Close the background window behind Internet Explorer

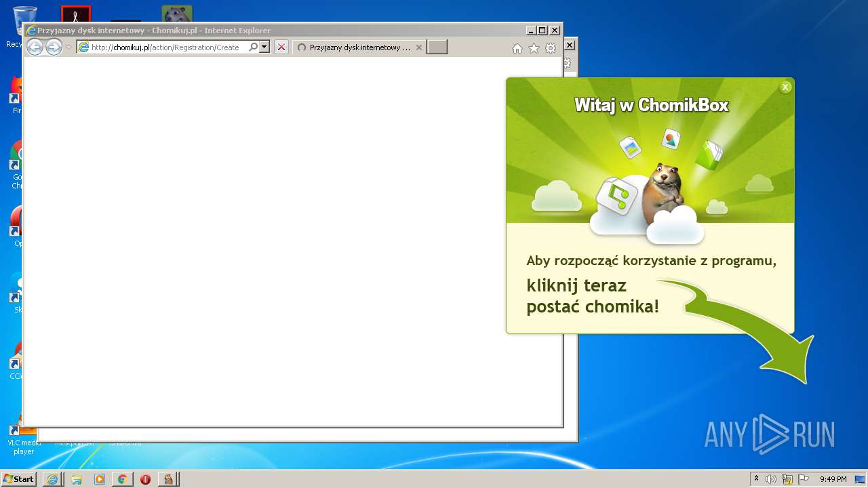click(x=570, y=45)
